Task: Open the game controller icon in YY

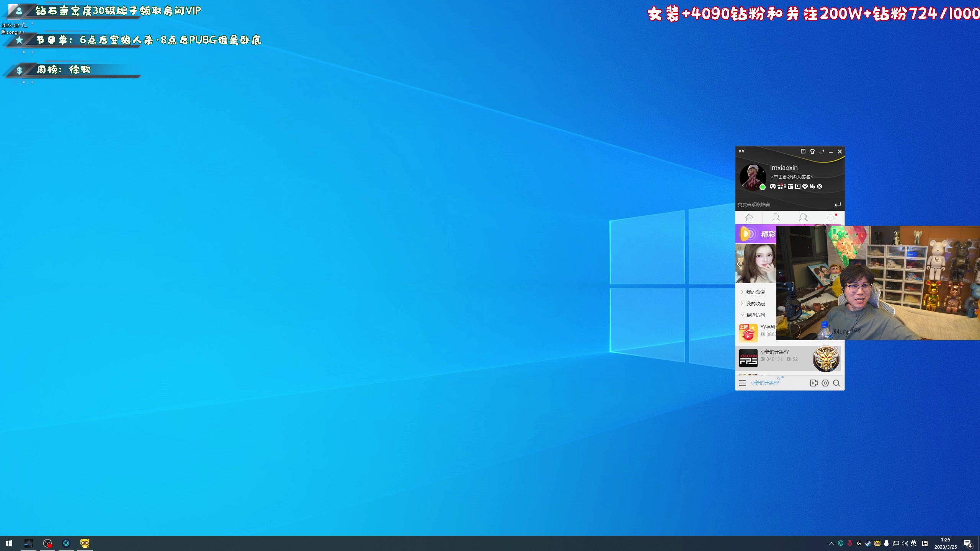Action: 773,186
